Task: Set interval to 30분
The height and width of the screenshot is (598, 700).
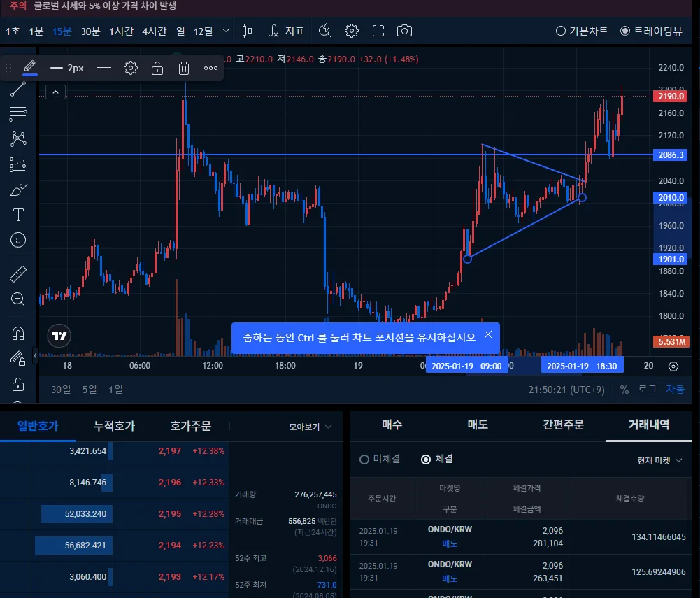Action: click(90, 31)
